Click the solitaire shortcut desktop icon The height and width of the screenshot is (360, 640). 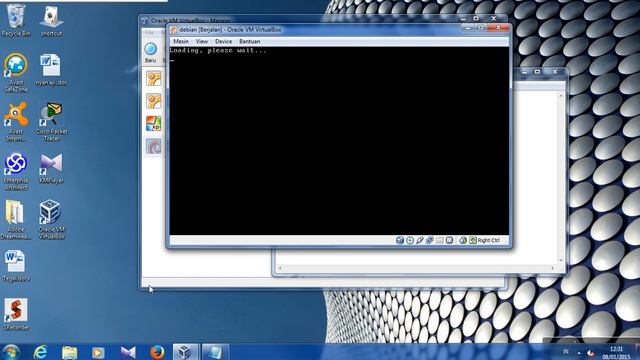point(51,20)
